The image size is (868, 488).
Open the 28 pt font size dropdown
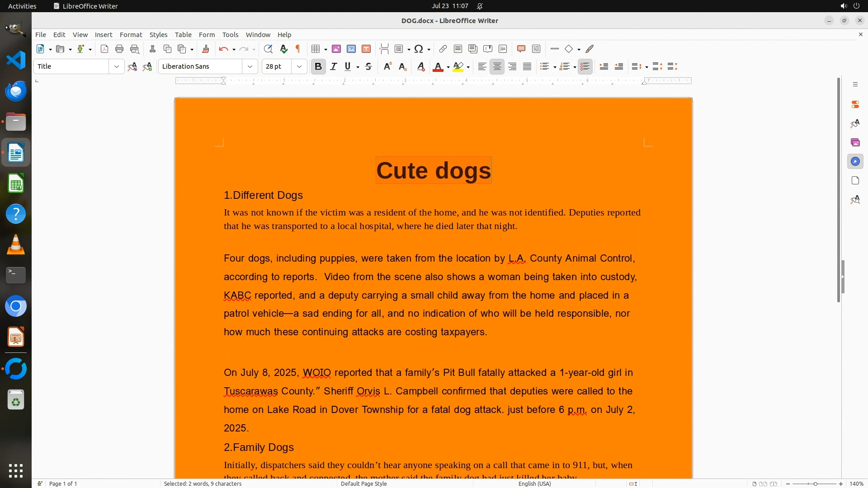(299, 66)
